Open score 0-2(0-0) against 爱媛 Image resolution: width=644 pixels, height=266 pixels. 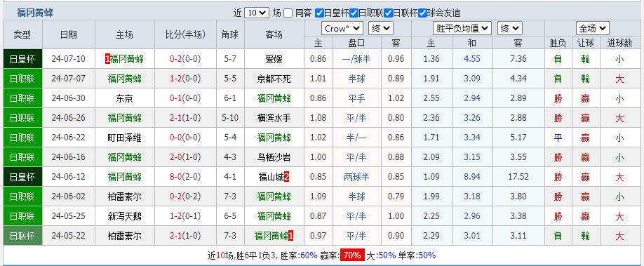coord(185,59)
